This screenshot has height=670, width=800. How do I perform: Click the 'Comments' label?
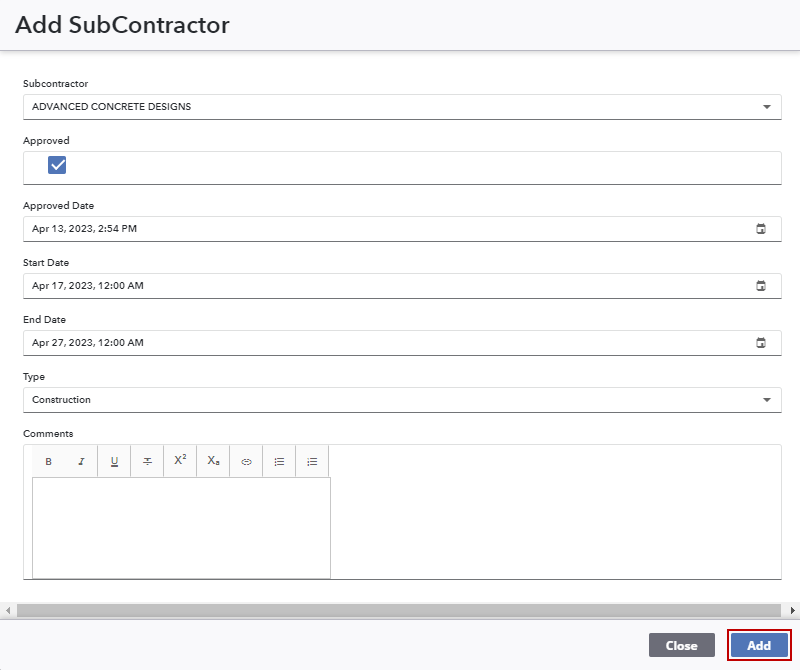(x=48, y=434)
